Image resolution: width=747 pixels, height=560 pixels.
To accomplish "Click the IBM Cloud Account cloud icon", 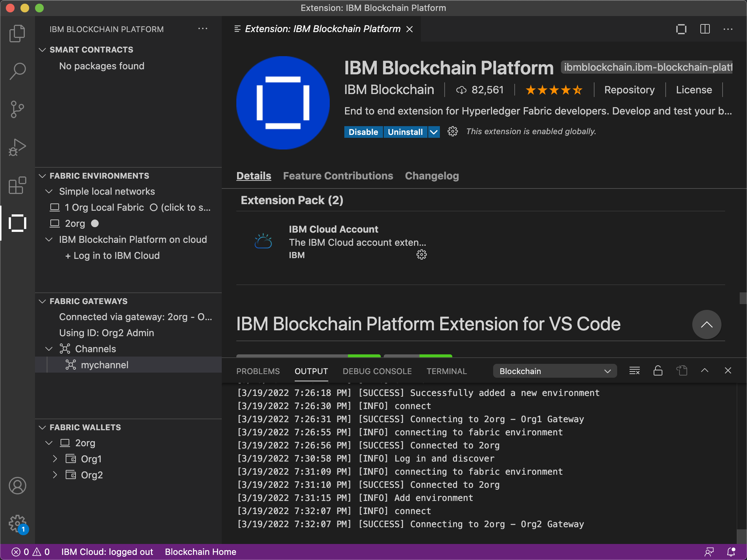I will [263, 241].
